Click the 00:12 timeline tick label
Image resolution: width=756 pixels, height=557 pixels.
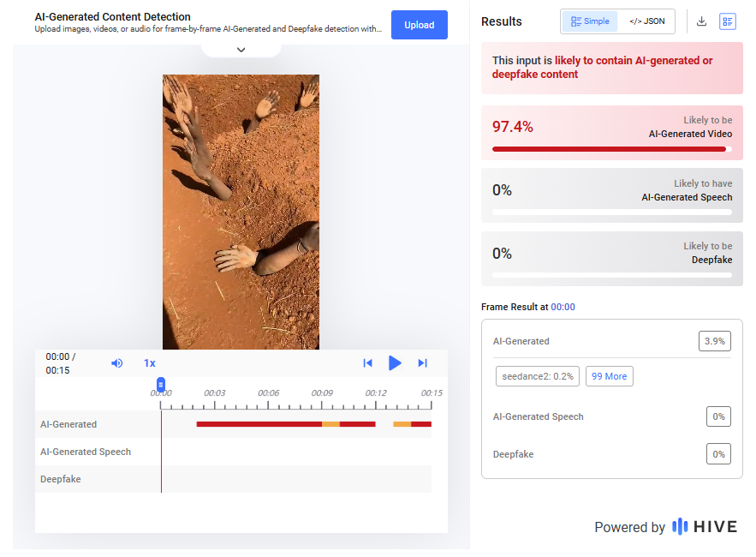(x=376, y=392)
